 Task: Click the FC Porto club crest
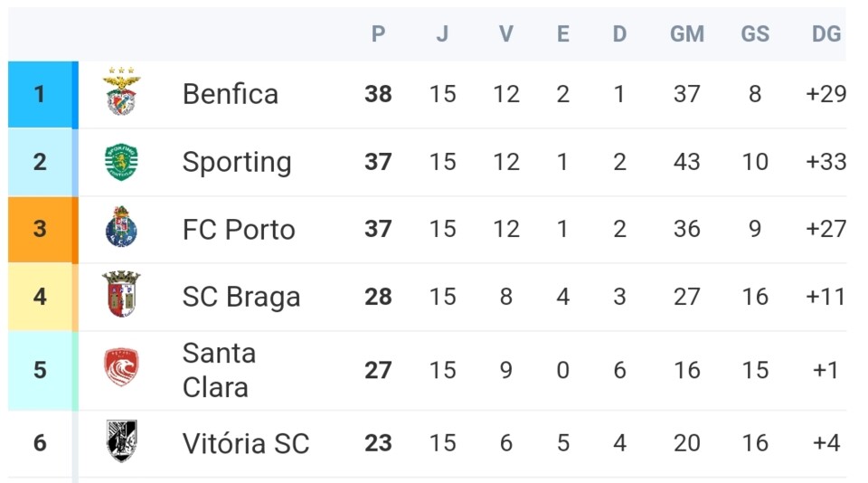pos(121,228)
